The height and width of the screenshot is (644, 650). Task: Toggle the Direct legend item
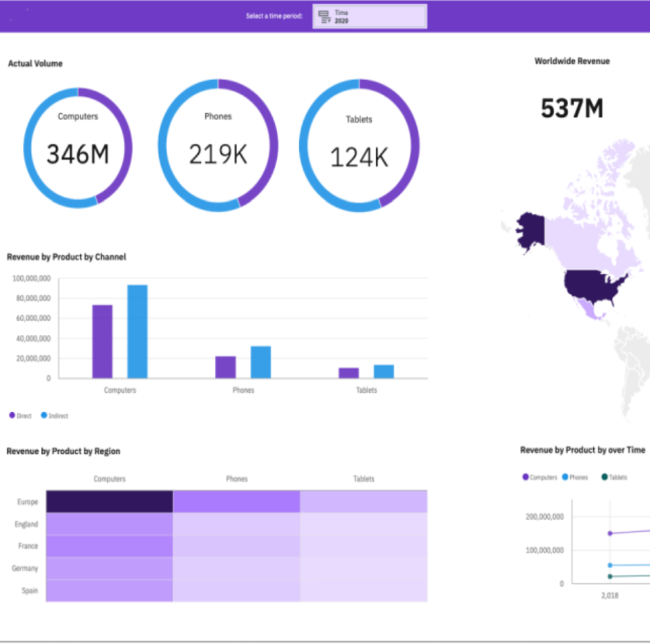point(21,416)
